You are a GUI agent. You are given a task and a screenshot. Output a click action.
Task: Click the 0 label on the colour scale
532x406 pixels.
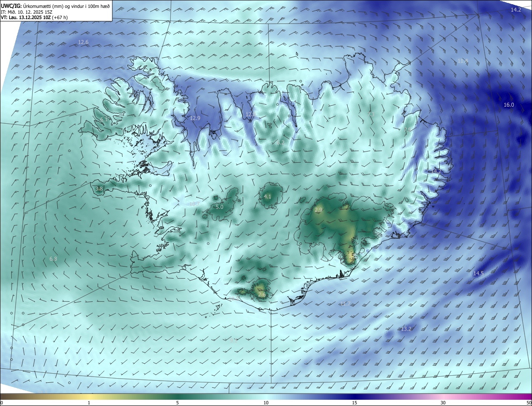pyautogui.click(x=2, y=403)
